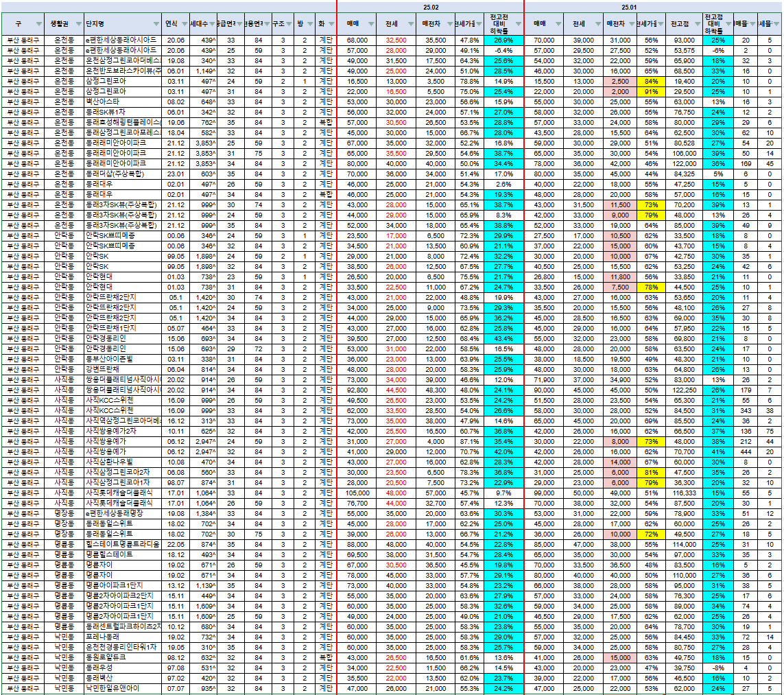The image size is (784, 695).
Task: Open the 매매 filter under 25.01
Action: (558, 24)
